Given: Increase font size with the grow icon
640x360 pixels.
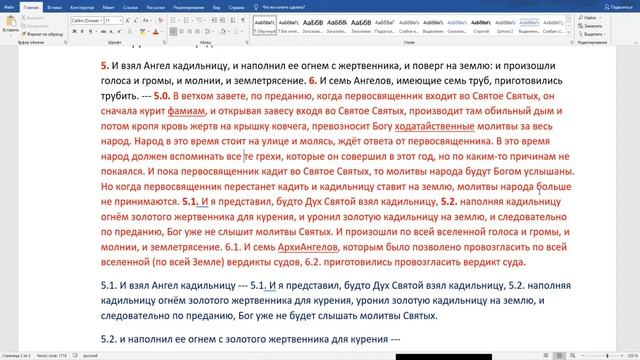Looking at the screenshot, I should (x=128, y=20).
